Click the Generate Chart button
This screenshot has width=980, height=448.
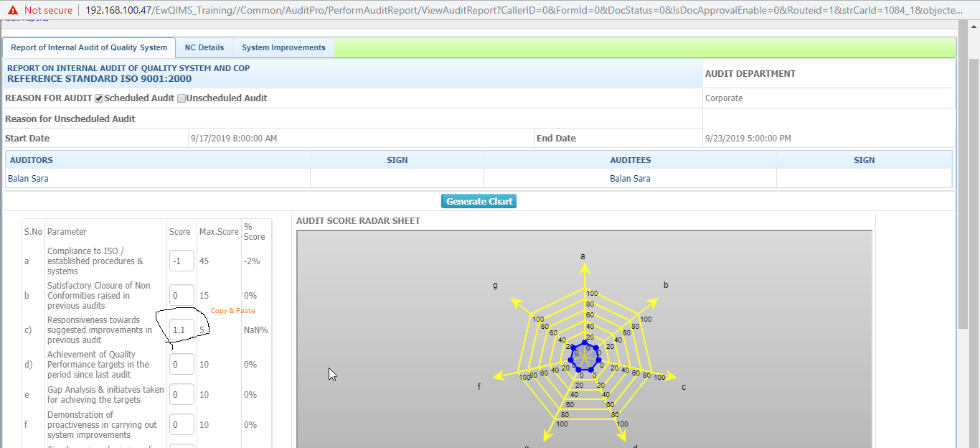point(479,202)
